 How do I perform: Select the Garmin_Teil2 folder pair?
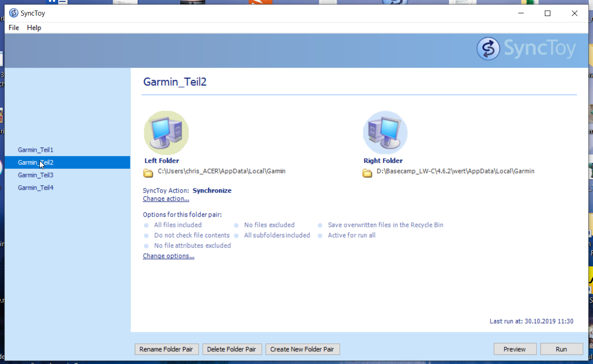(67, 162)
